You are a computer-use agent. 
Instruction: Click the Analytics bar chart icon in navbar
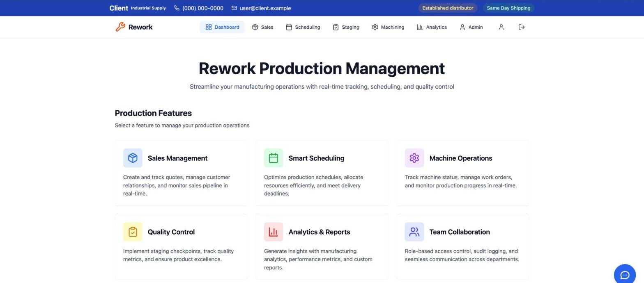[420, 27]
